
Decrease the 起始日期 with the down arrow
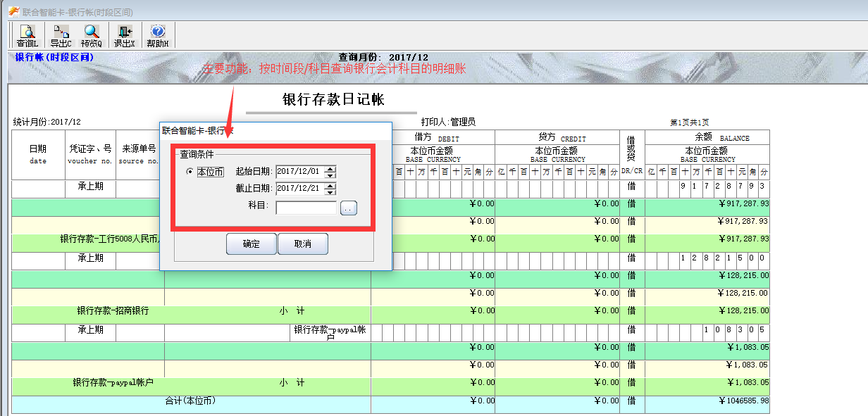(x=330, y=175)
